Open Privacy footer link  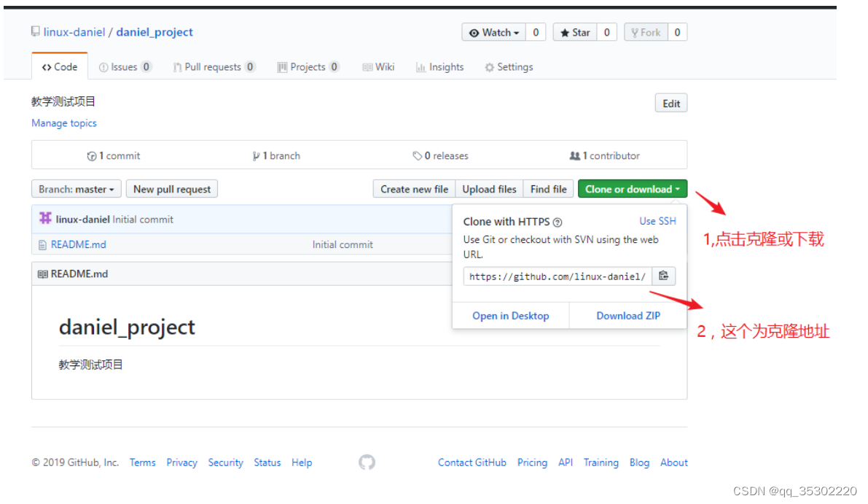coord(181,462)
